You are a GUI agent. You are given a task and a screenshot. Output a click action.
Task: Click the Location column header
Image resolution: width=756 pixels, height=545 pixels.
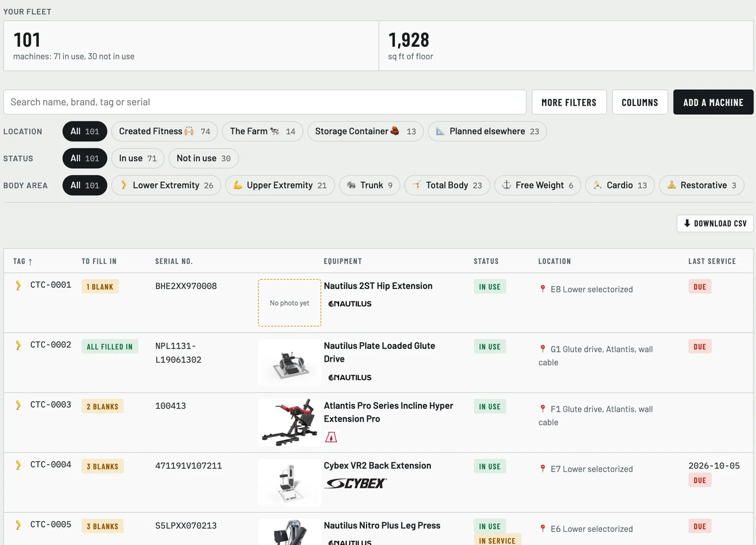click(554, 261)
